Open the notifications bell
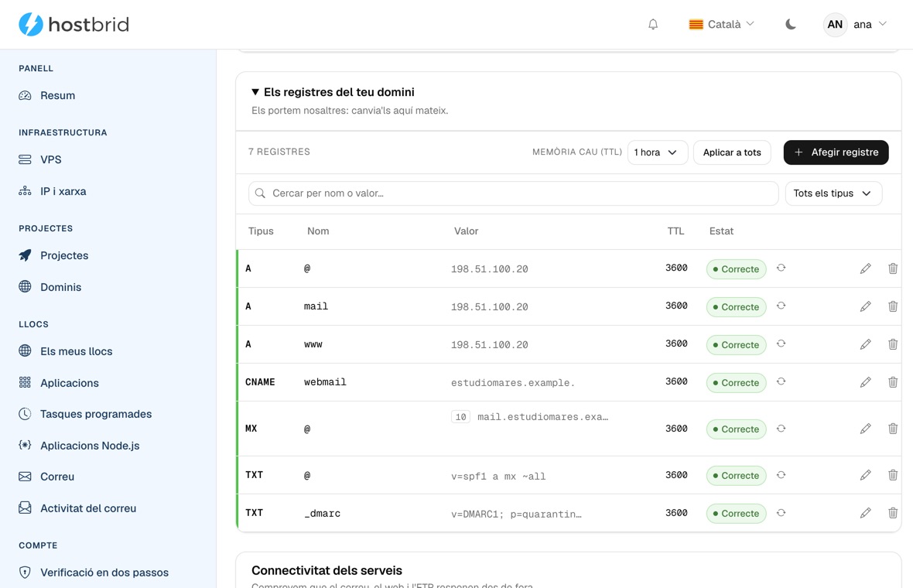The height and width of the screenshot is (588, 913). 653,25
